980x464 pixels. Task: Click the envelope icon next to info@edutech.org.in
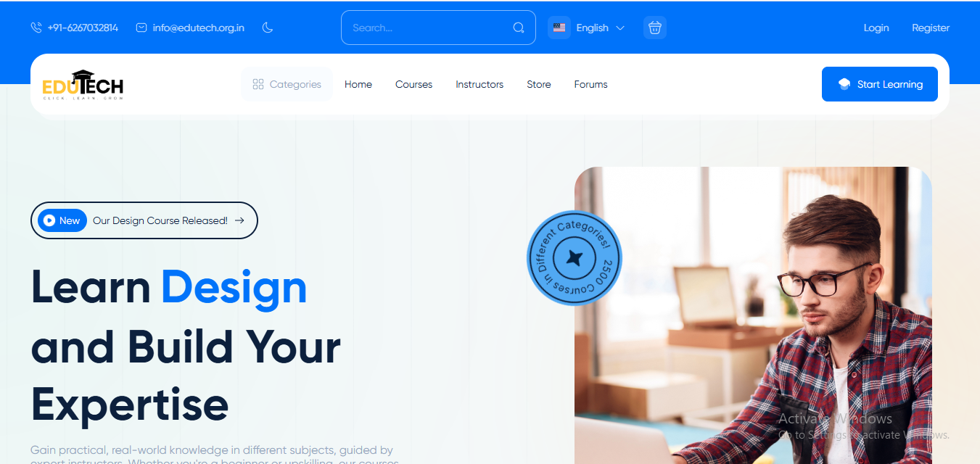141,28
